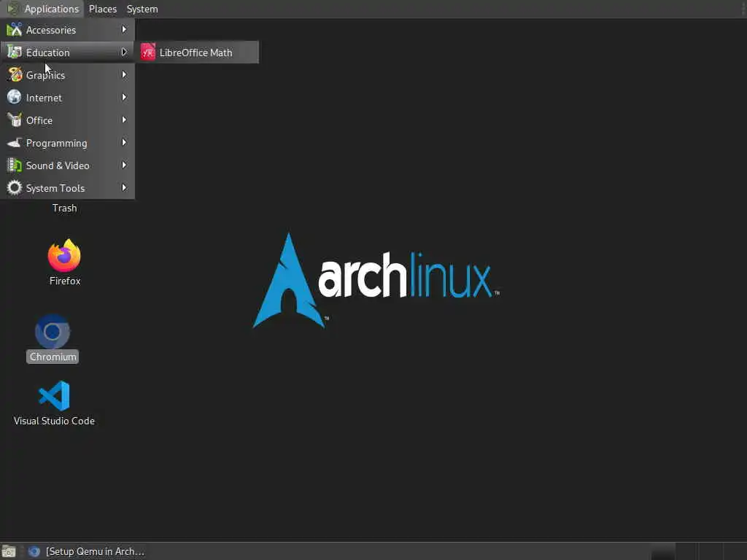Switch to the Setup Qemu in Arch window

[x=86, y=551]
